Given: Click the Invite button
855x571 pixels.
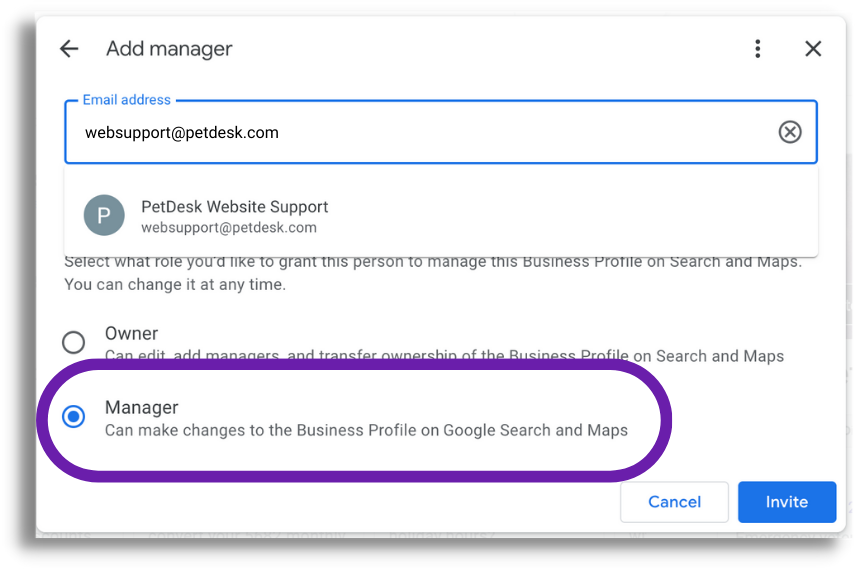Looking at the screenshot, I should tap(786, 502).
